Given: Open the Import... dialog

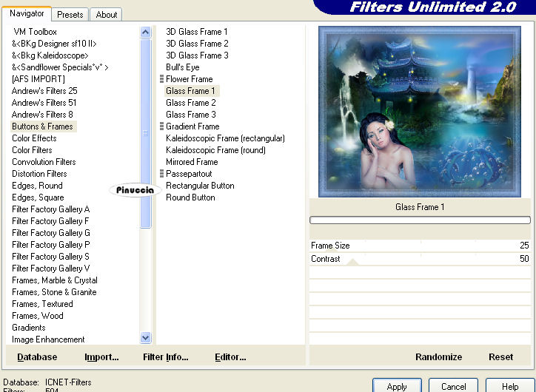Looking at the screenshot, I should click(101, 356).
